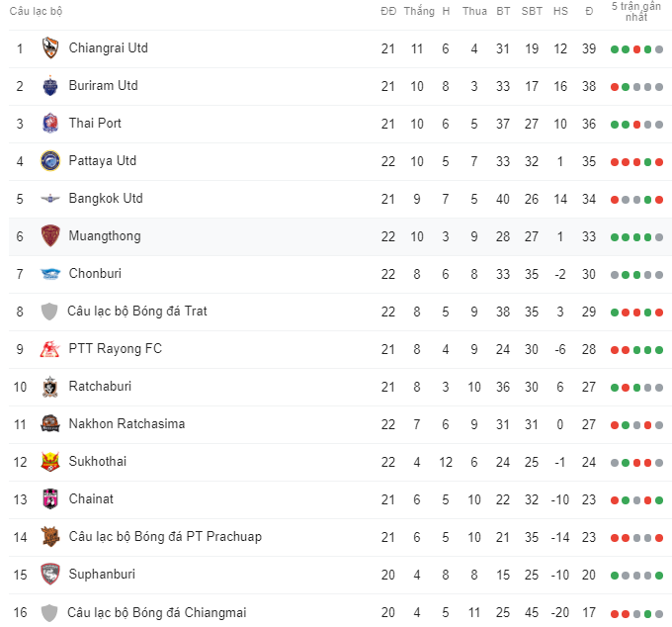Image resolution: width=672 pixels, height=627 pixels.
Task: Click Chiangrai Utd's most recent form dot
Action: [659, 48]
